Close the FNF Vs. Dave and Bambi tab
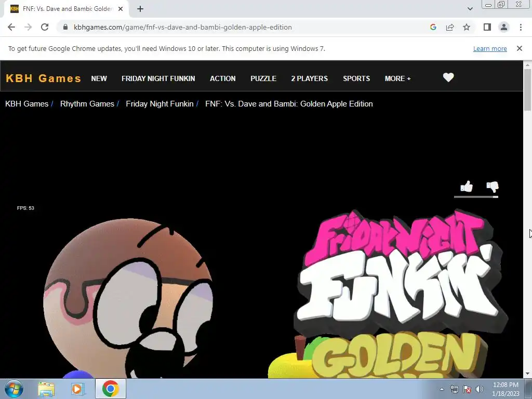Viewport: 532px width, 399px height. point(121,9)
